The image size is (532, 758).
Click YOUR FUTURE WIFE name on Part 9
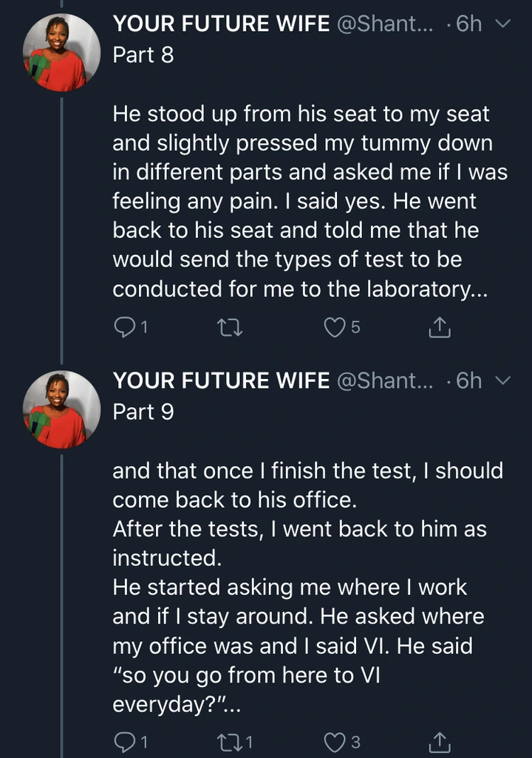(221, 380)
